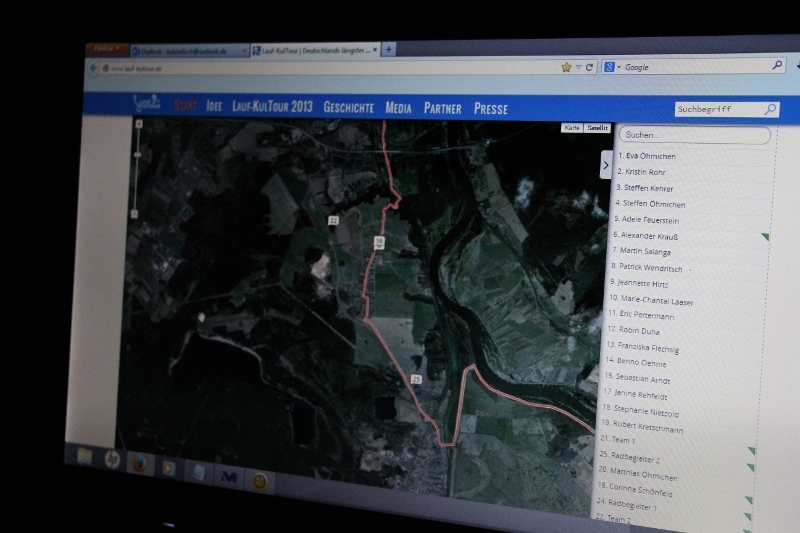The width and height of the screenshot is (800, 533).
Task: Click the Lauf-KulTour logo in header
Action: [x=148, y=104]
